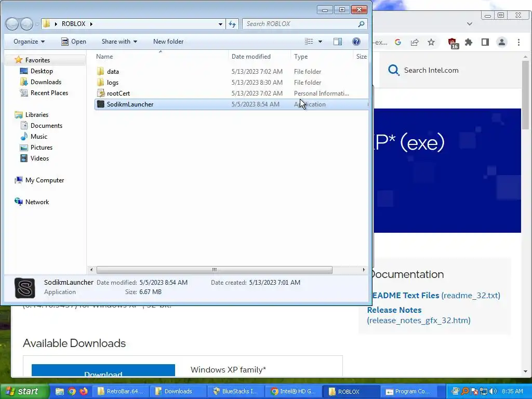
Task: Switch to the BlueStacks taskbar button
Action: click(235, 391)
